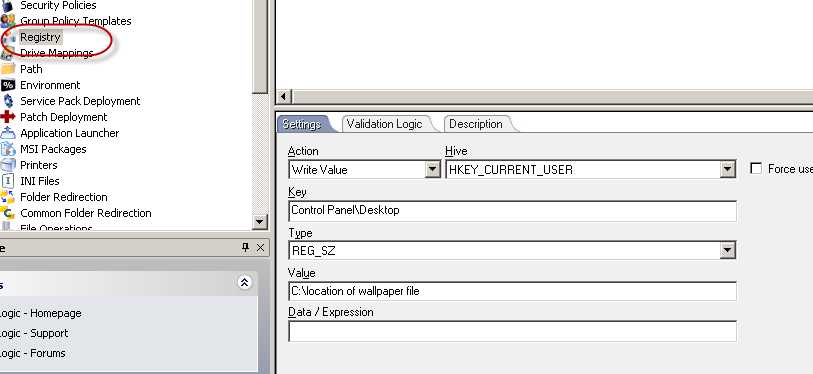Click the Group Policy Templates icon
The height and width of the screenshot is (374, 813).
[x=7, y=21]
